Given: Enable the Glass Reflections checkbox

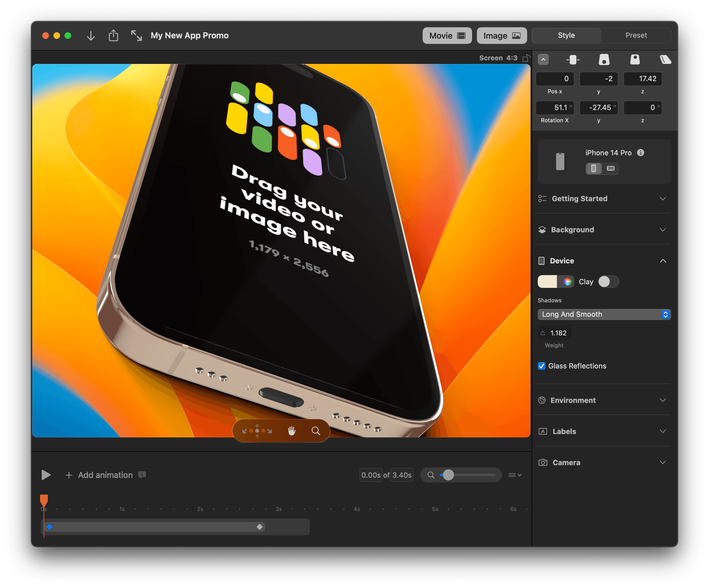Looking at the screenshot, I should (542, 366).
